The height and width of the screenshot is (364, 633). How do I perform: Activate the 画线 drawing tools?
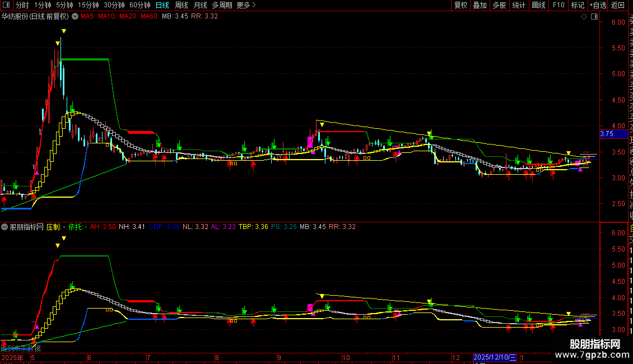pyautogui.click(x=538, y=5)
